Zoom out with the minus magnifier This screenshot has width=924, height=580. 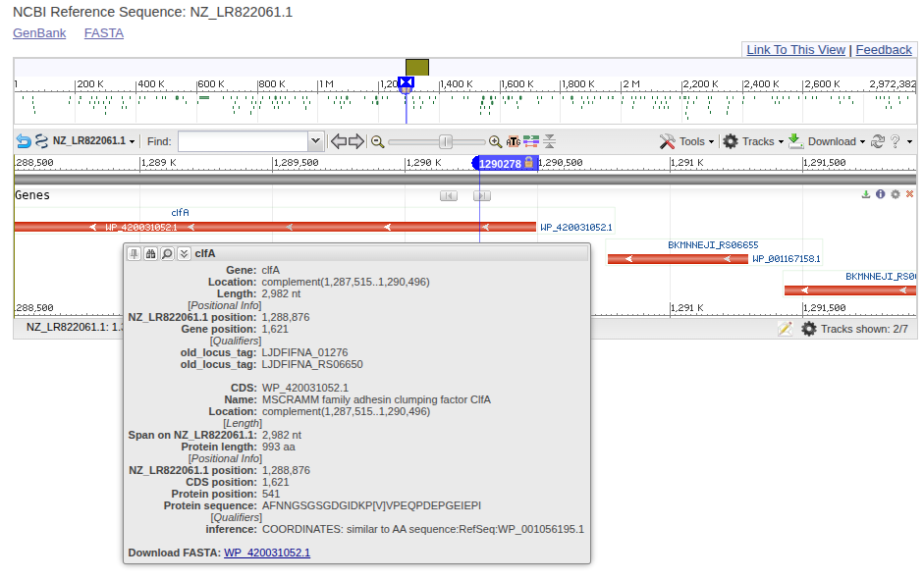[x=378, y=142]
